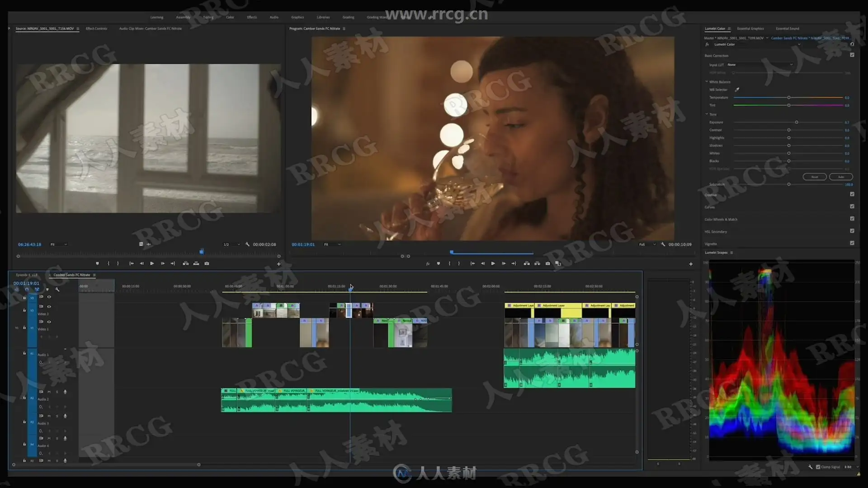Open Program monitor button editor plus icon
The image size is (868, 488).
pos(691,264)
